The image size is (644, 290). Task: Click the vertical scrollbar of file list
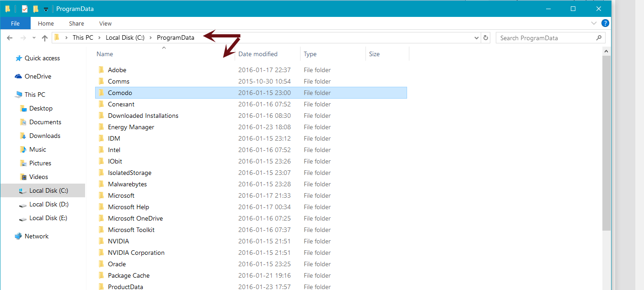tap(606, 143)
